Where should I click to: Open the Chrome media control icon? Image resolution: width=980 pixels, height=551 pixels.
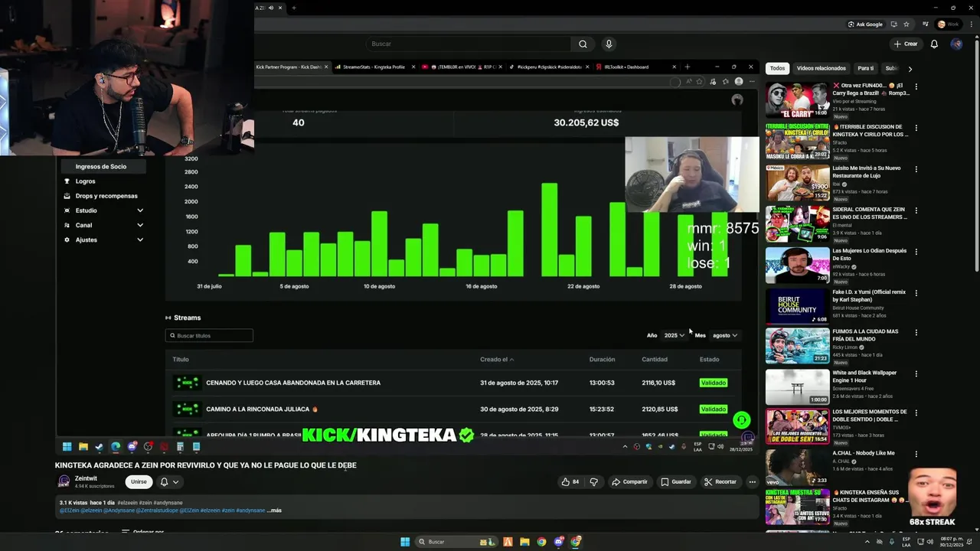[924, 24]
